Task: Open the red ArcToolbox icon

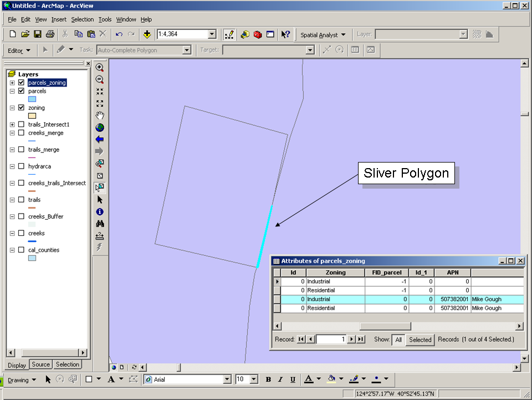Action: pyautogui.click(x=258, y=34)
